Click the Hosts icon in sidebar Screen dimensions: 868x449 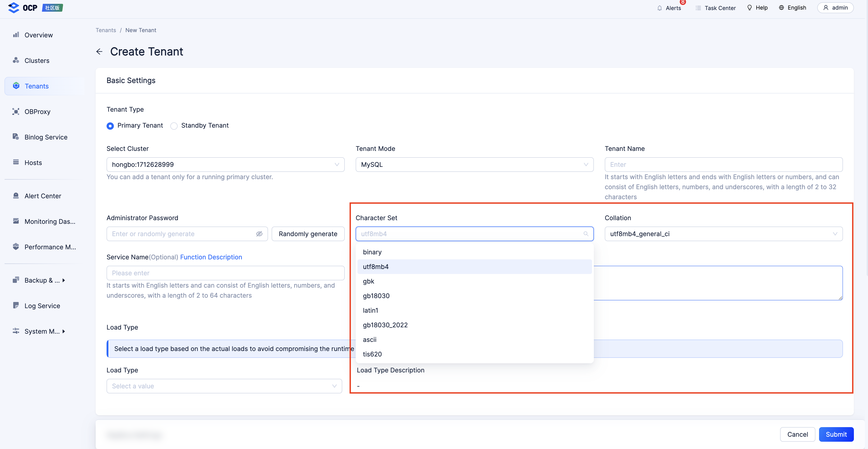coord(16,162)
